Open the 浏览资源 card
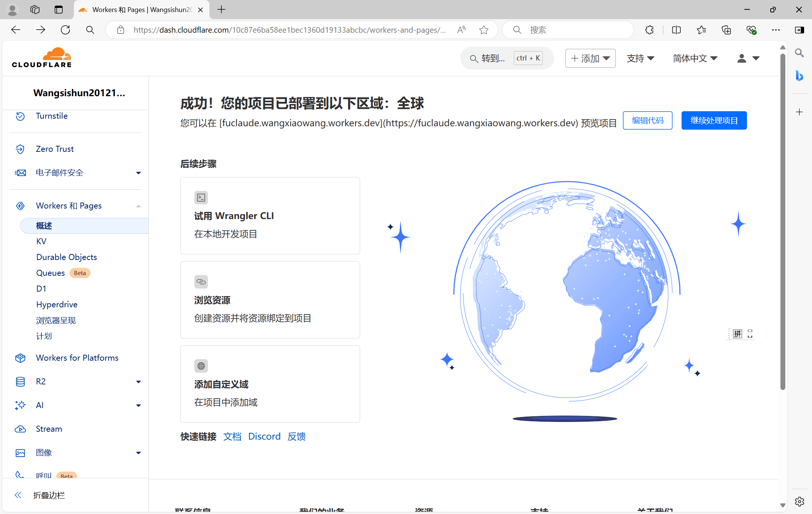Viewport: 812px width, 514px height. click(x=270, y=300)
